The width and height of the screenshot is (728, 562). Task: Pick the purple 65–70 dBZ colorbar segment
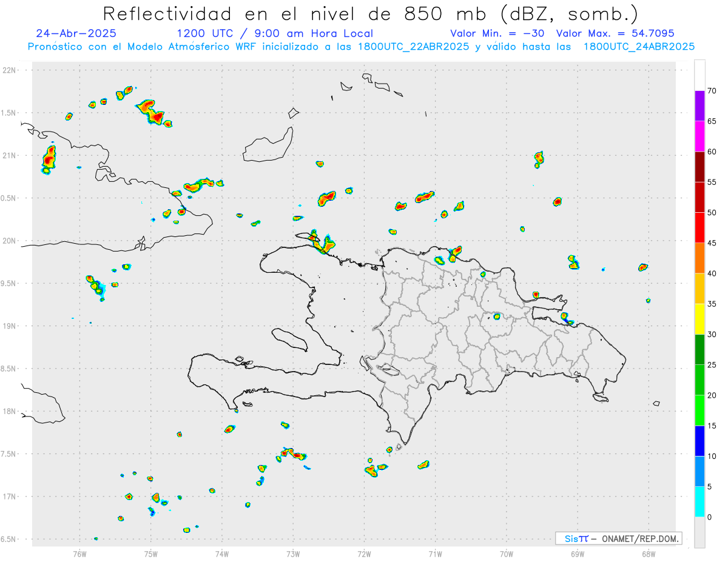coord(699,106)
